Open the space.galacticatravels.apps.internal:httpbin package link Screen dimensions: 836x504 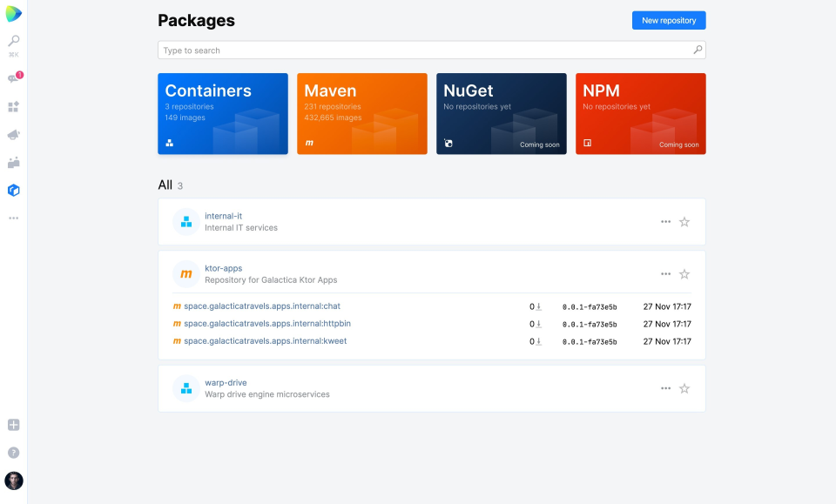coord(266,324)
